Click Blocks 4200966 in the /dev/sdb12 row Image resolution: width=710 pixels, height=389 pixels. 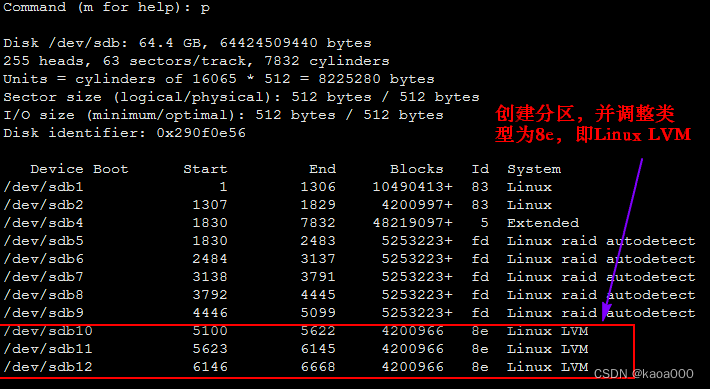point(412,367)
